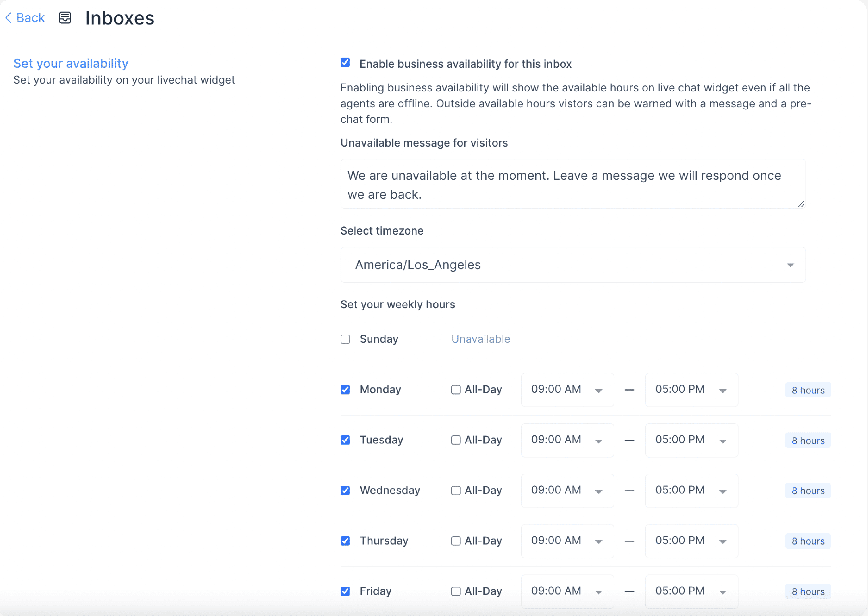This screenshot has width=868, height=616.
Task: Uncheck the Thursday availability checkbox
Action: pyautogui.click(x=345, y=541)
